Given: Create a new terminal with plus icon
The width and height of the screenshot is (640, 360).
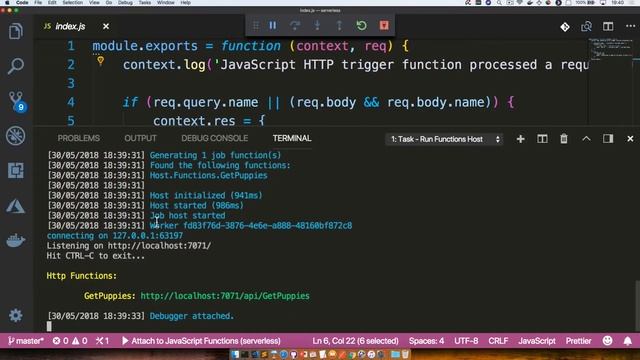Looking at the screenshot, I should coord(520,139).
